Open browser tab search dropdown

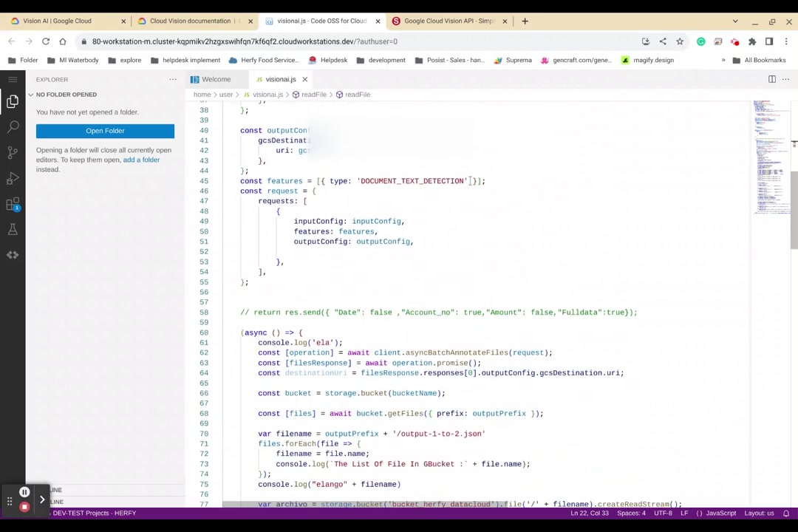tap(735, 21)
